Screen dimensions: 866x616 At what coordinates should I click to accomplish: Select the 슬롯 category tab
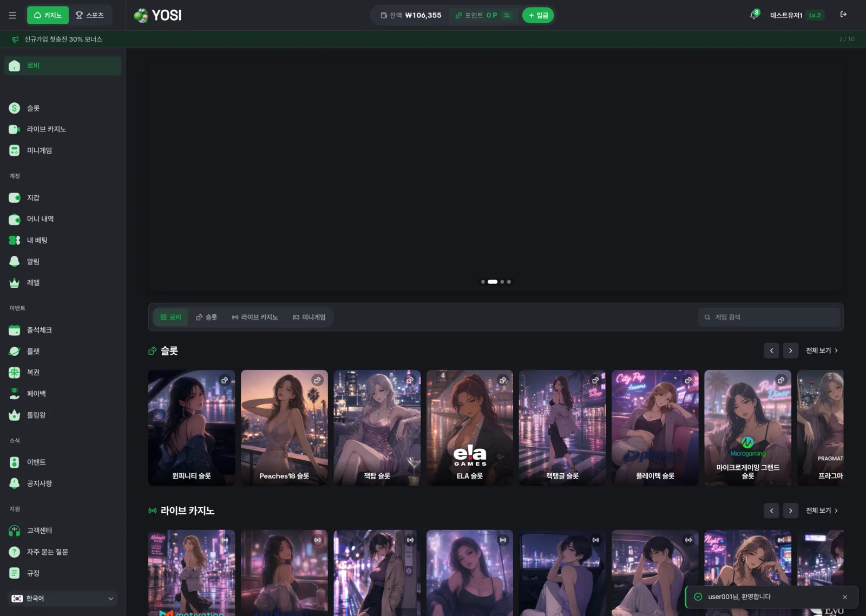point(206,317)
